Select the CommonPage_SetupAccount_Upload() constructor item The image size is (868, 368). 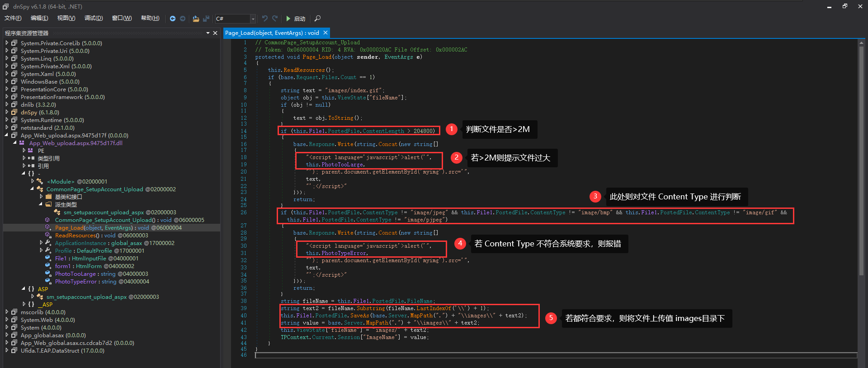coord(130,220)
